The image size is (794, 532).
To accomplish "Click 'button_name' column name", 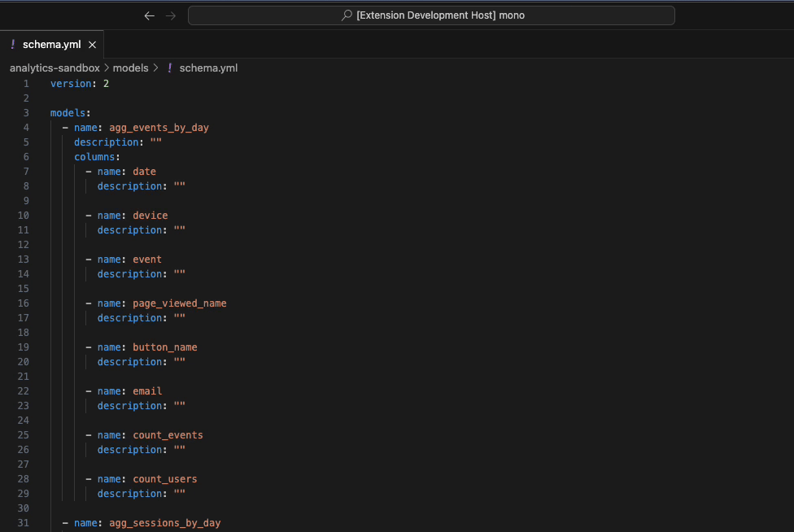I will pos(164,347).
